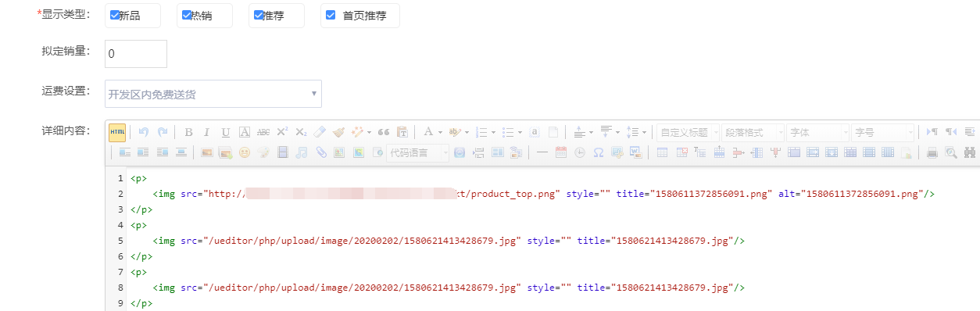Click the insert table icon
The width and height of the screenshot is (980, 311).
tap(662, 152)
